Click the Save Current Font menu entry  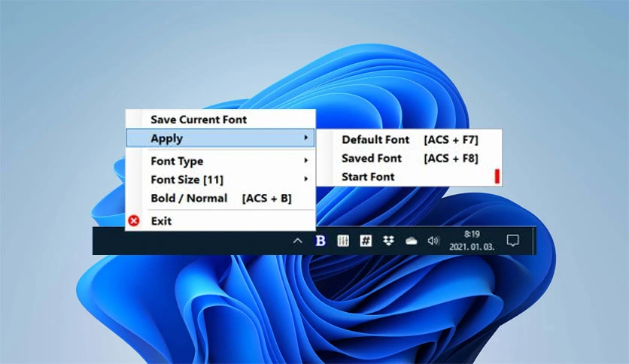(x=220, y=120)
